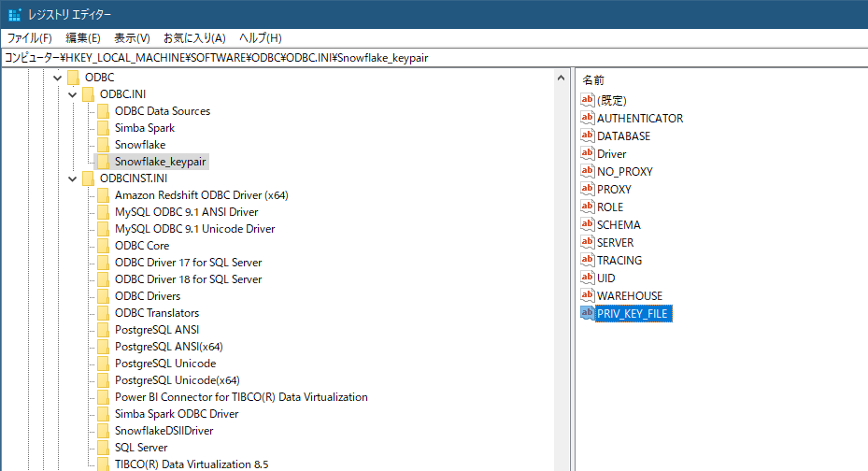Select TIBCO(R) Data Virtualization 8.5 key
Image resolution: width=868 pixels, height=471 pixels.
(x=192, y=464)
